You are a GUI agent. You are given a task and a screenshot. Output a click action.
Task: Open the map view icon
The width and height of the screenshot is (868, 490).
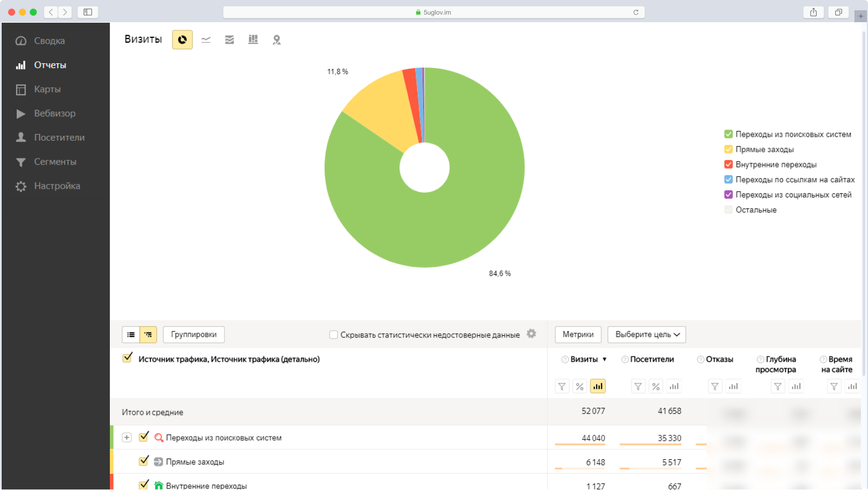277,39
